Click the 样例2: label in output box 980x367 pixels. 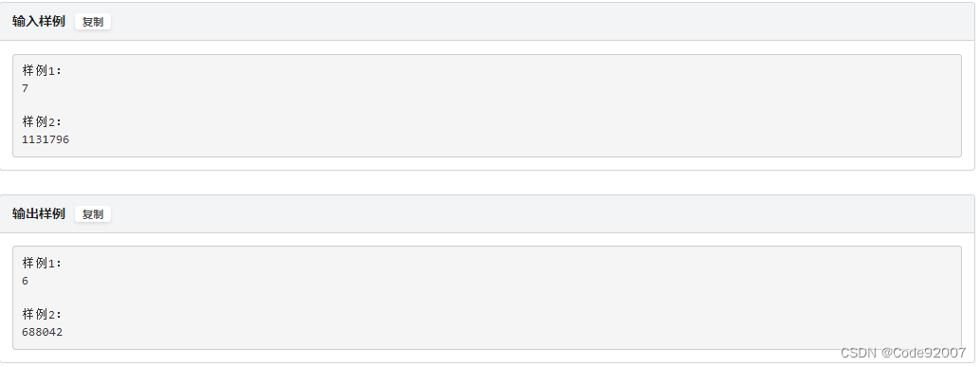[x=43, y=315]
